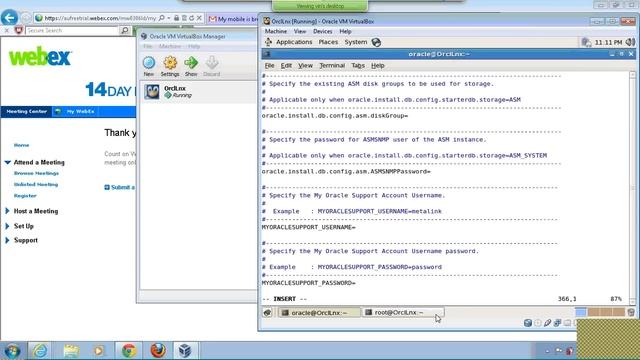Open Settings in VirtualBox Manager toolbar
Screen dimensions: 640x360
point(170,67)
